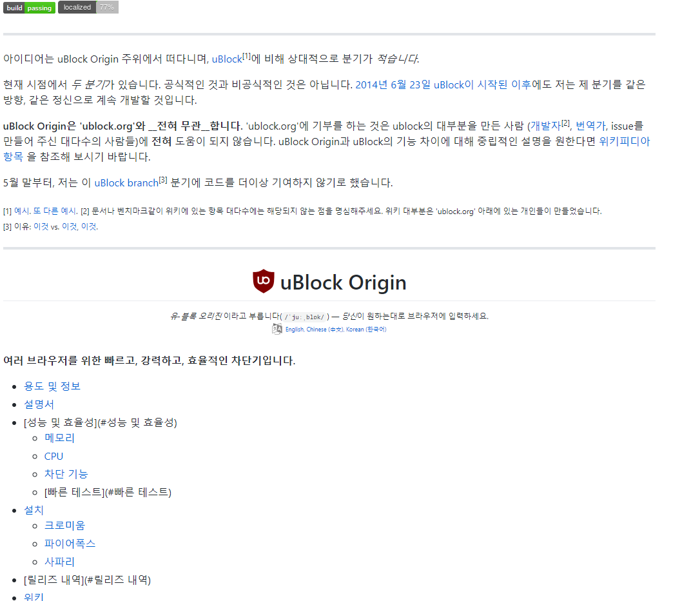Open the 사파리 install link

(x=59, y=561)
